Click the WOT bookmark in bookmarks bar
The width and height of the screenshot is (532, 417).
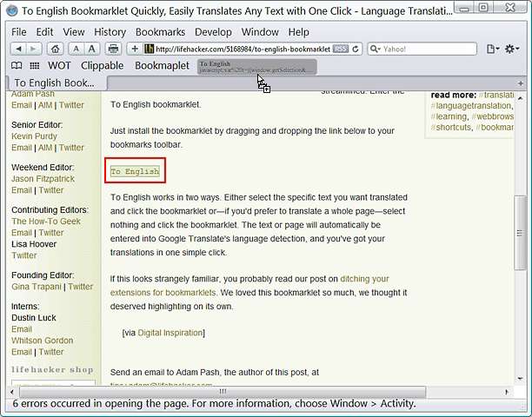coord(59,65)
